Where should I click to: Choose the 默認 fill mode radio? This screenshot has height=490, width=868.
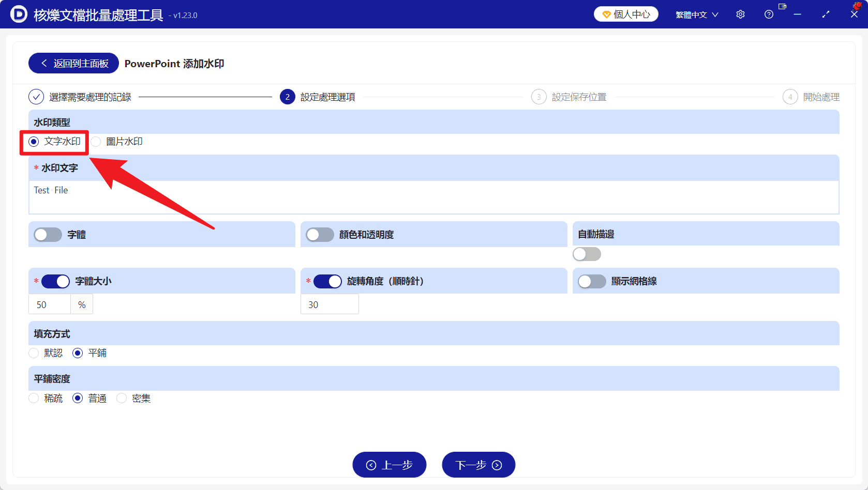(34, 353)
